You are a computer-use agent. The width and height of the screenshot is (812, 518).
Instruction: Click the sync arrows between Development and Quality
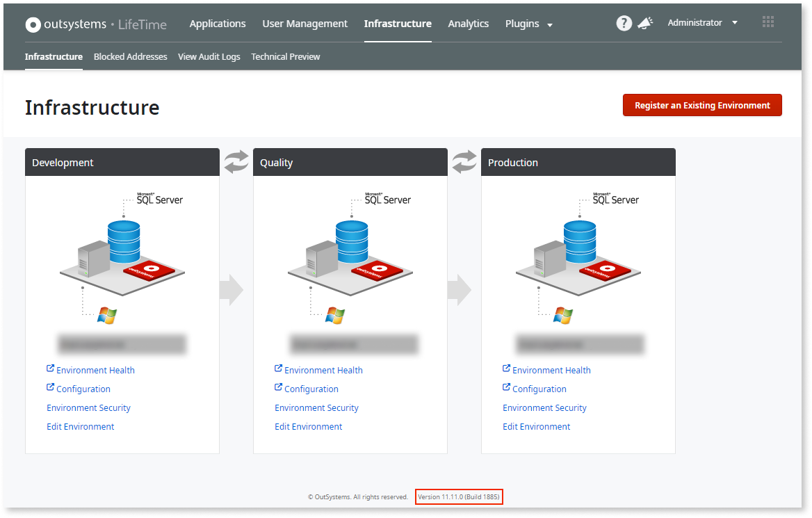(x=236, y=161)
